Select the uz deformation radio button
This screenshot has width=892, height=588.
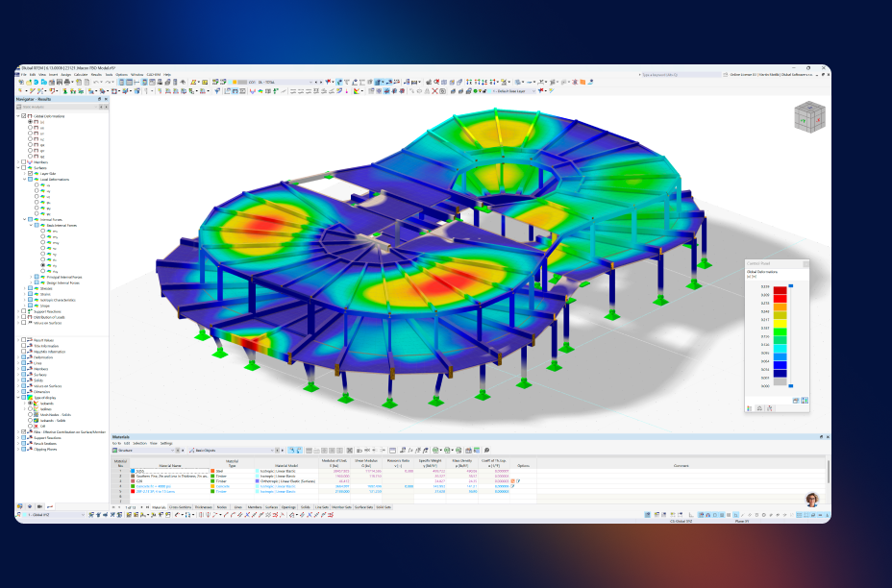pyautogui.click(x=31, y=139)
